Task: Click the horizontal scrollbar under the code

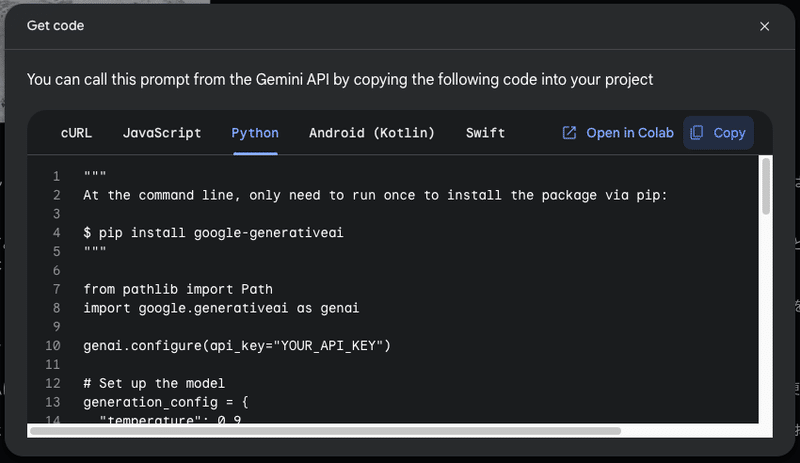Action: [326, 431]
